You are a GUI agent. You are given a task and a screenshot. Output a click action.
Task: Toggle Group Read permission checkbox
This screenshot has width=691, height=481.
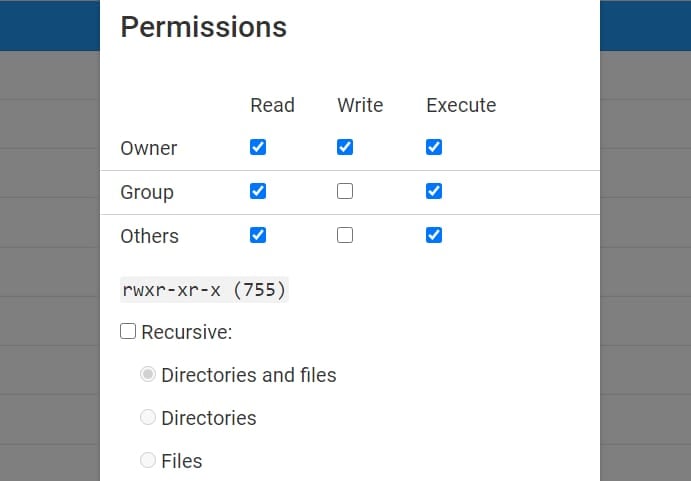click(258, 191)
